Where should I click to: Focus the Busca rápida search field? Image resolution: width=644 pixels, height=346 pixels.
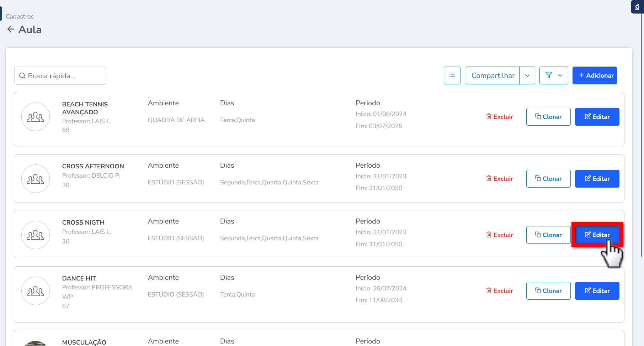(60, 76)
